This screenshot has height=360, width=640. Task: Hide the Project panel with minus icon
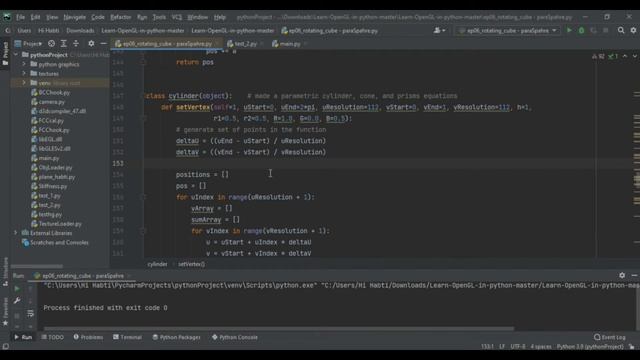click(x=103, y=43)
